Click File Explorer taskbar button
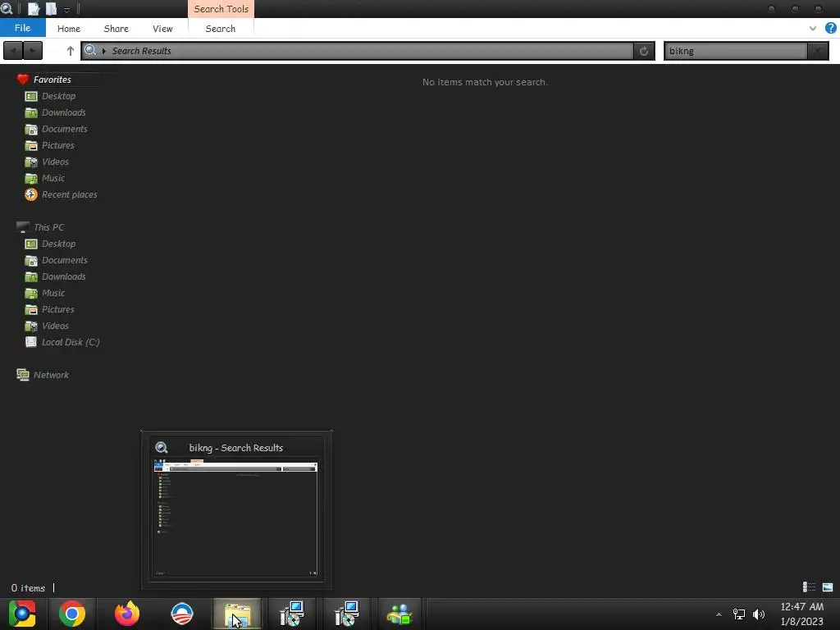 (x=237, y=614)
